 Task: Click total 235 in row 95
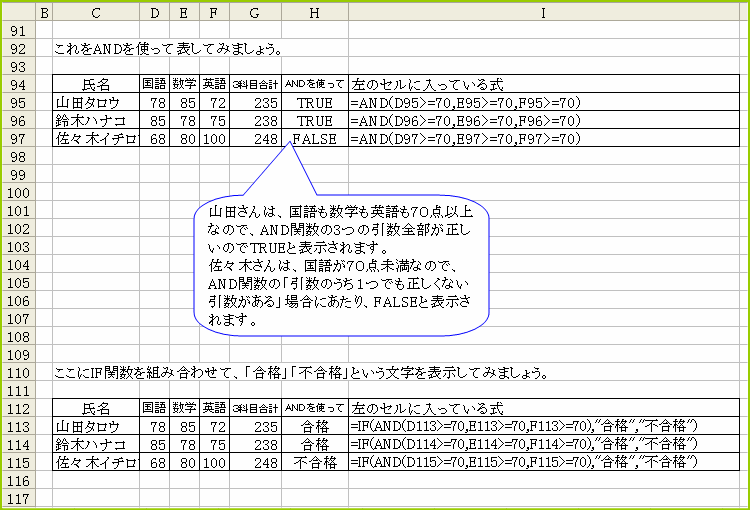click(255, 103)
